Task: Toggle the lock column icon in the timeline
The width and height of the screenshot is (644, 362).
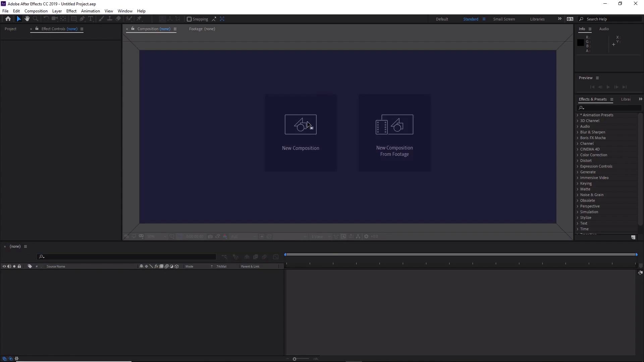Action: pos(19,266)
